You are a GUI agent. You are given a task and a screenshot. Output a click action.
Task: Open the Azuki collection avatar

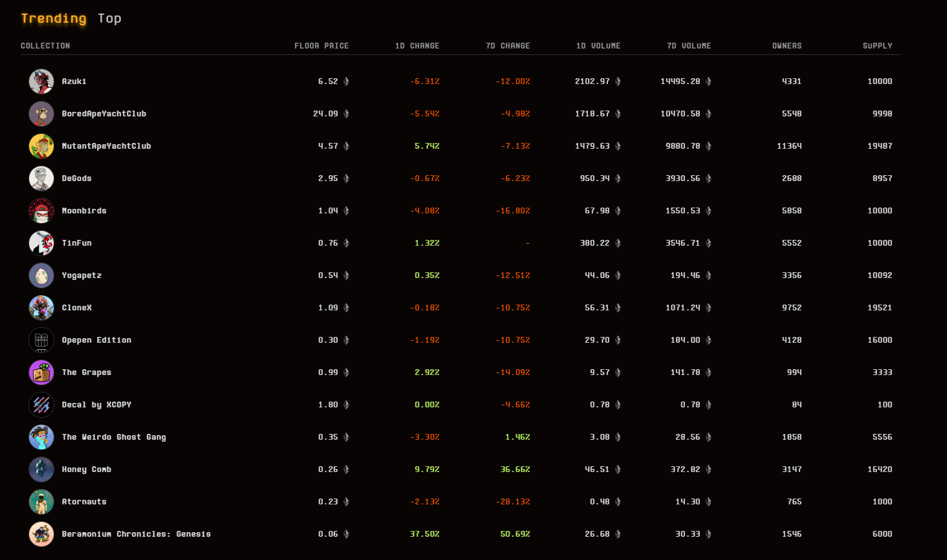(x=41, y=81)
